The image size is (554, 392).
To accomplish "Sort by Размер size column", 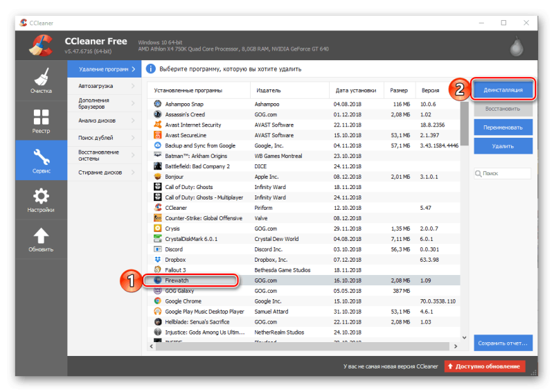I will [400, 91].
